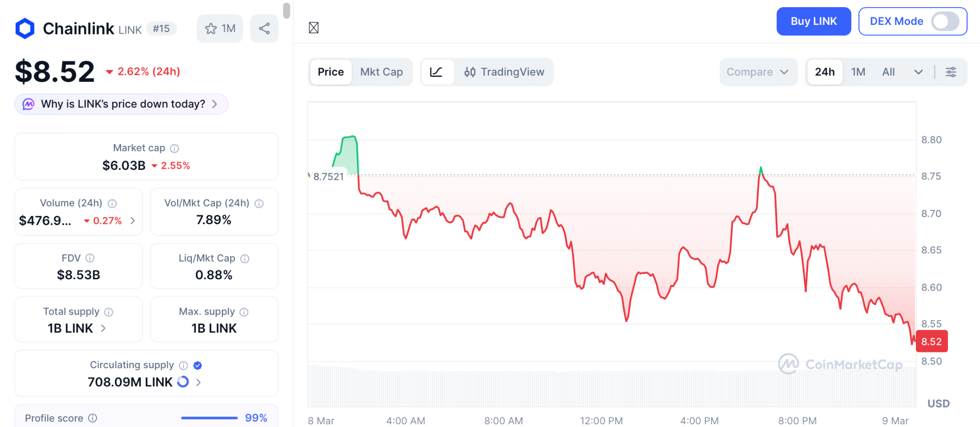Switch to the Mkt Cap tab
Screen dimensions: 980x427
[381, 72]
